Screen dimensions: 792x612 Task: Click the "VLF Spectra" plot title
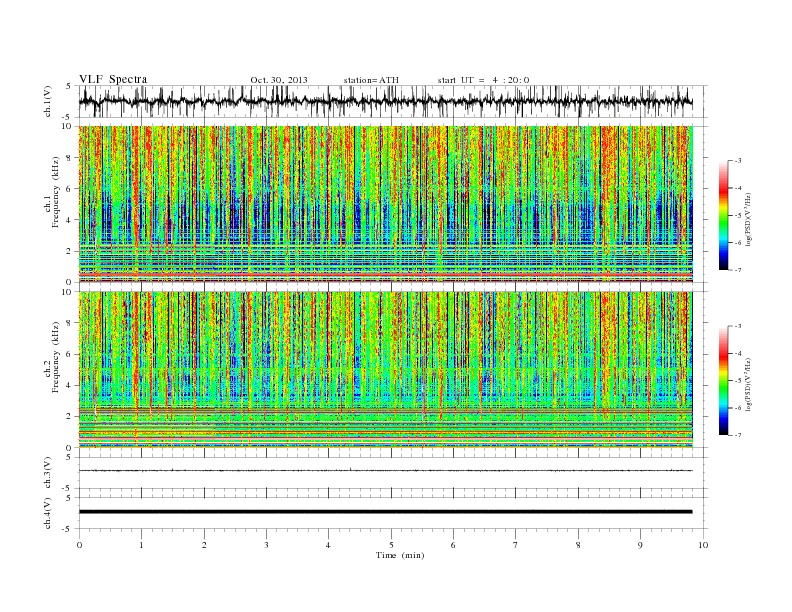tap(113, 79)
